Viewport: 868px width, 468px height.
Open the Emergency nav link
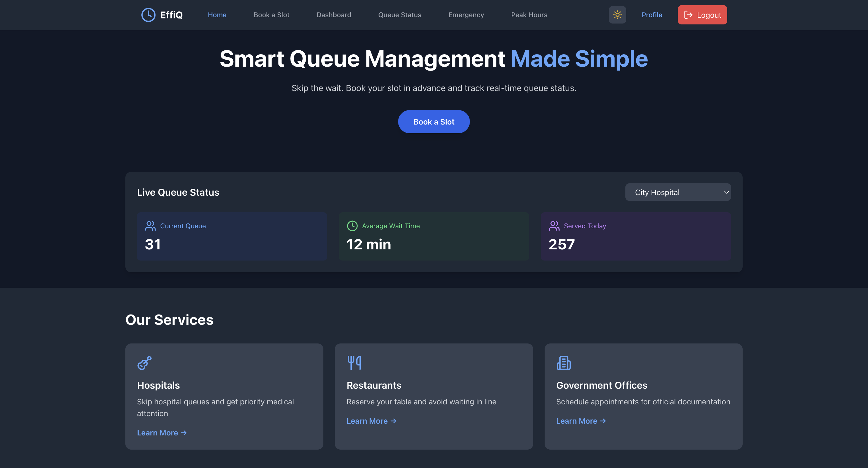pyautogui.click(x=466, y=15)
